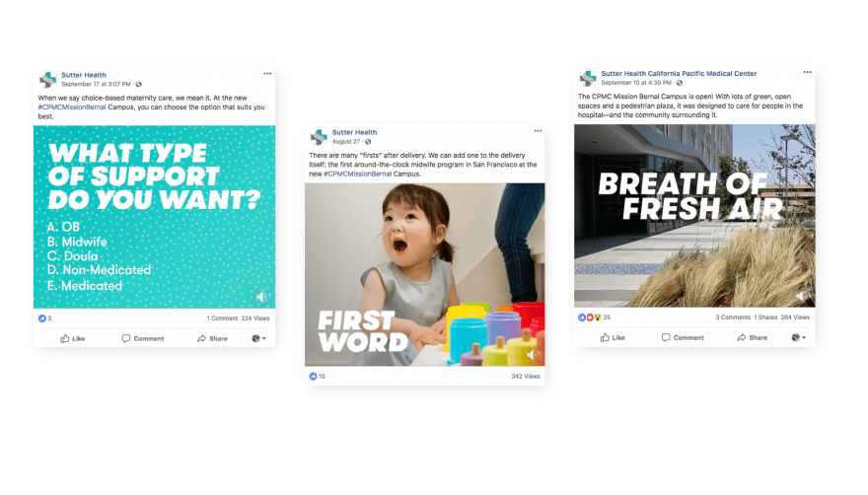
Task: Open the three-dot menu on the maternity care post
Action: (267, 74)
